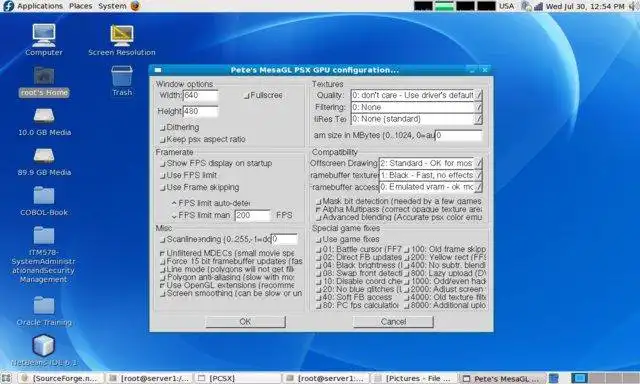Toggle Advanced blending checkbox
The height and width of the screenshot is (384, 640).
click(318, 218)
